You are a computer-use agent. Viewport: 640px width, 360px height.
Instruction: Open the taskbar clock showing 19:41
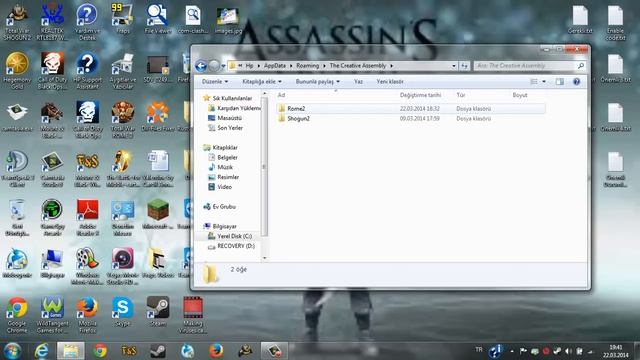pyautogui.click(x=615, y=351)
